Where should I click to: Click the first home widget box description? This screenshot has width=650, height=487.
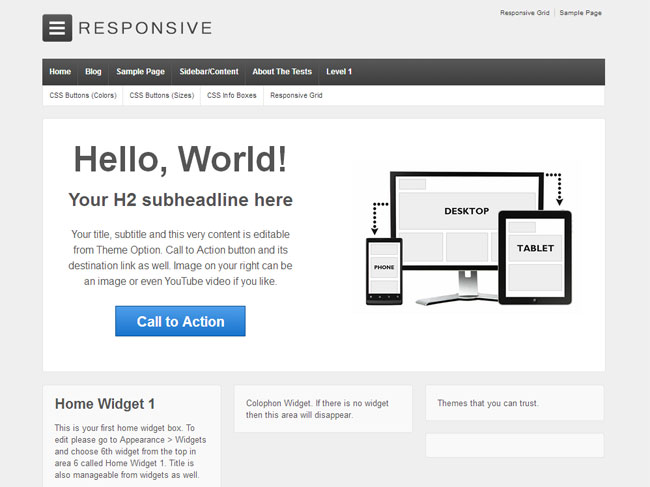click(x=130, y=451)
